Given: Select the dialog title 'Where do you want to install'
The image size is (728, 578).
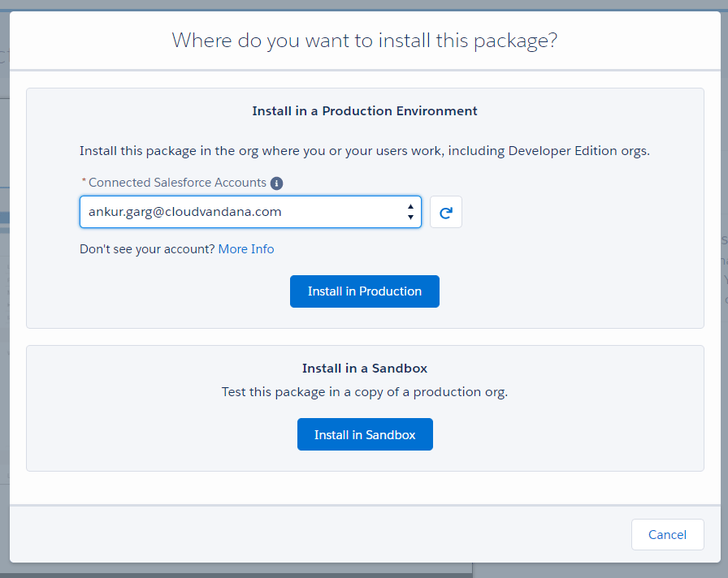Looking at the screenshot, I should (x=365, y=41).
